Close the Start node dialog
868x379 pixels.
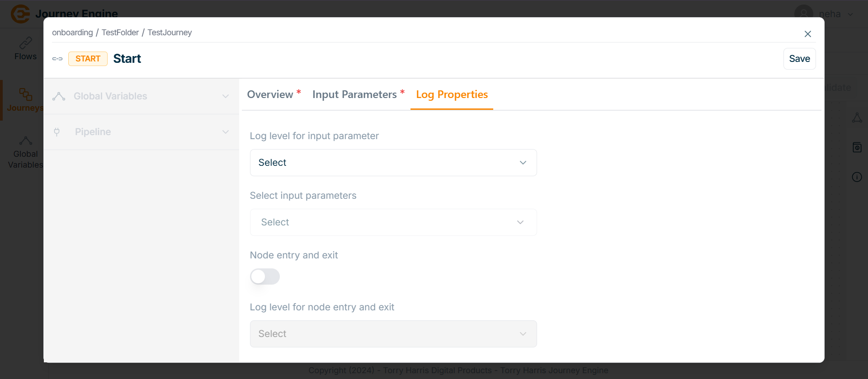pos(808,34)
